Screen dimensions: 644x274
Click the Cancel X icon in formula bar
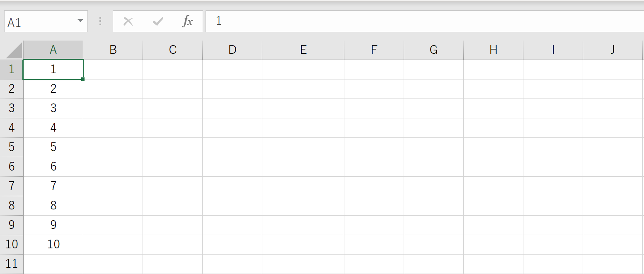pos(128,22)
